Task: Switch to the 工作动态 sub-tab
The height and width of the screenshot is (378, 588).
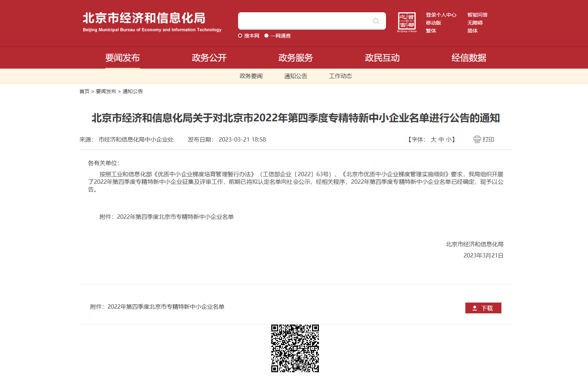Action: click(340, 76)
